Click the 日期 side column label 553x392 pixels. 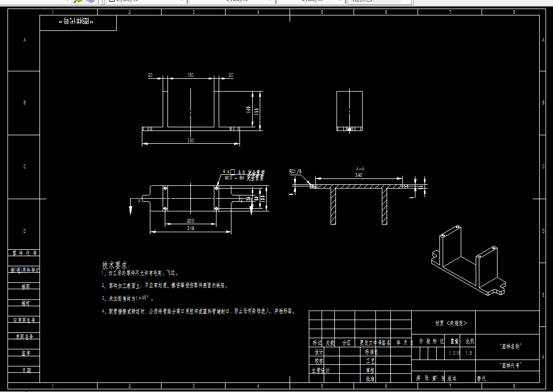point(27,370)
